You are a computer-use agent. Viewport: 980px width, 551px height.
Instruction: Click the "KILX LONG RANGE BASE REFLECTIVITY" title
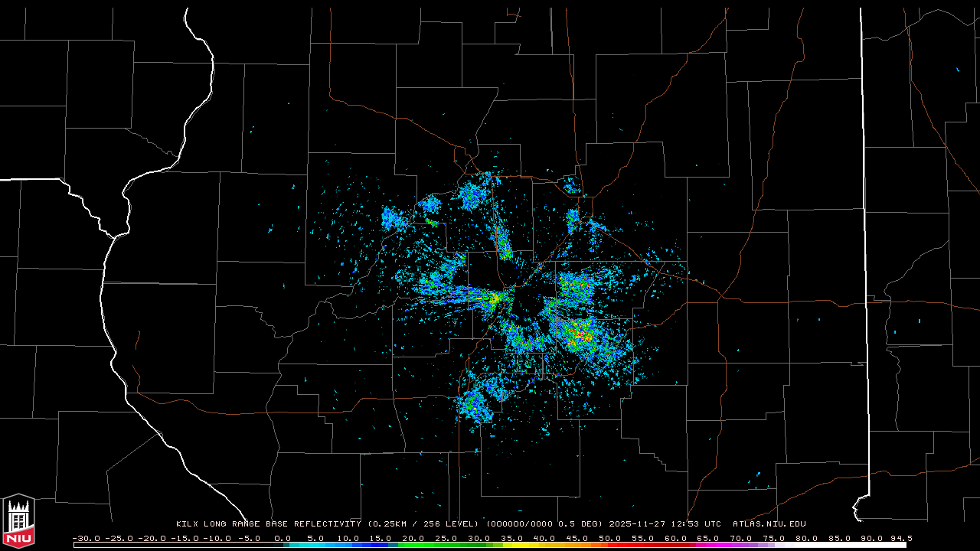point(268,524)
